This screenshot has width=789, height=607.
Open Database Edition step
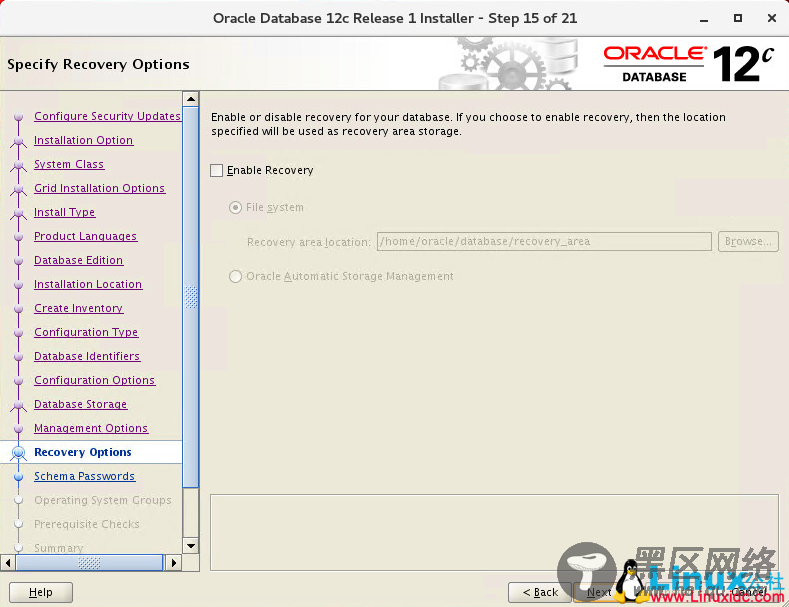coord(78,260)
